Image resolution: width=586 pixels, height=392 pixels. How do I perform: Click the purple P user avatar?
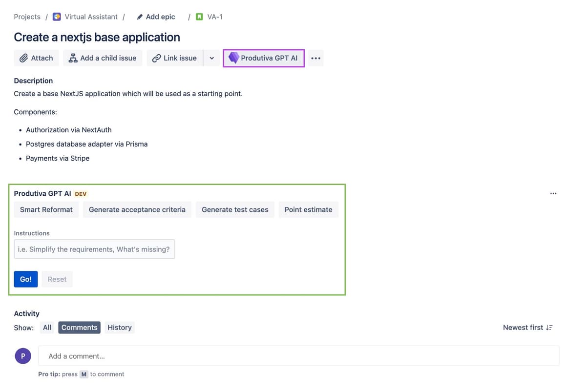point(23,356)
